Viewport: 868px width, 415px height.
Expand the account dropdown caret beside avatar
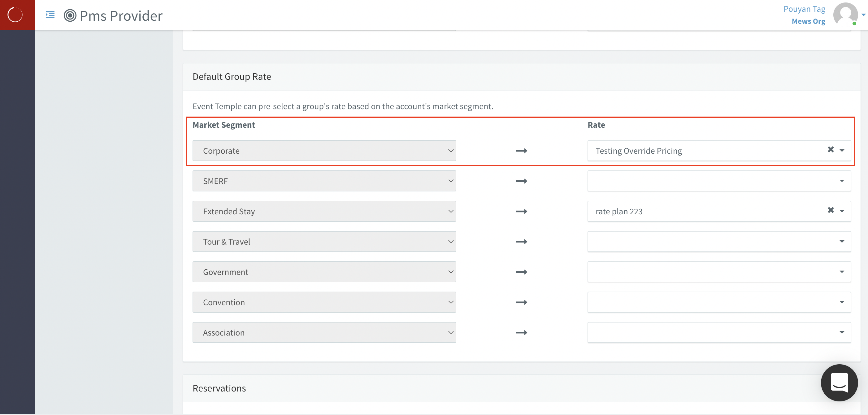(x=863, y=15)
